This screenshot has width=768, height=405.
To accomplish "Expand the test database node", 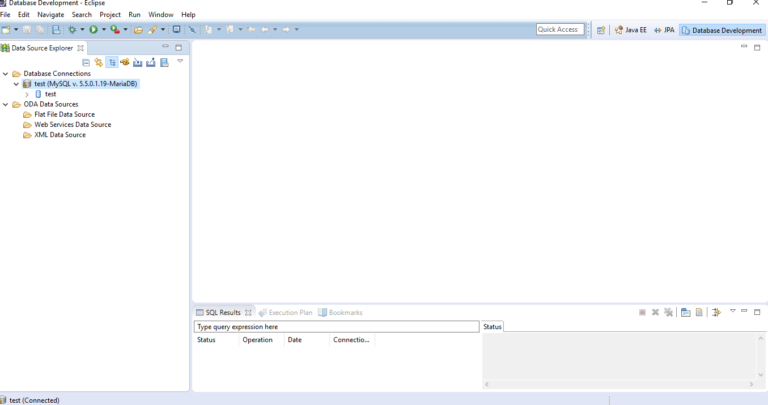I will coord(27,94).
